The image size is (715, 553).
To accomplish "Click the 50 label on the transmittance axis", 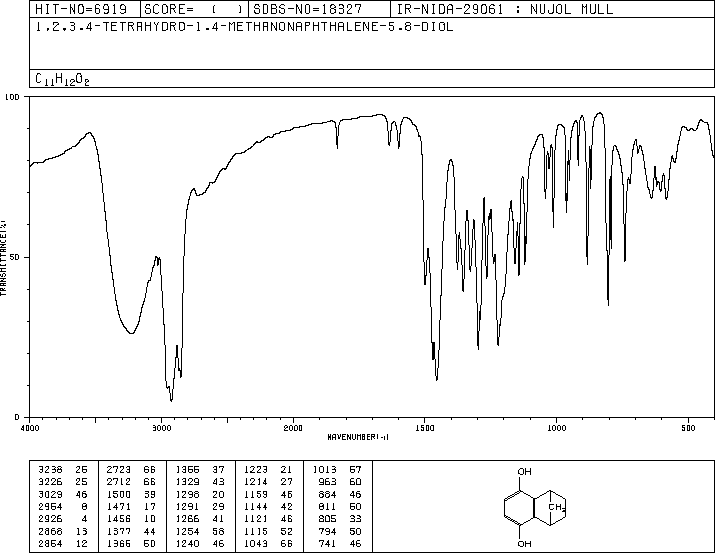I will click(15, 257).
